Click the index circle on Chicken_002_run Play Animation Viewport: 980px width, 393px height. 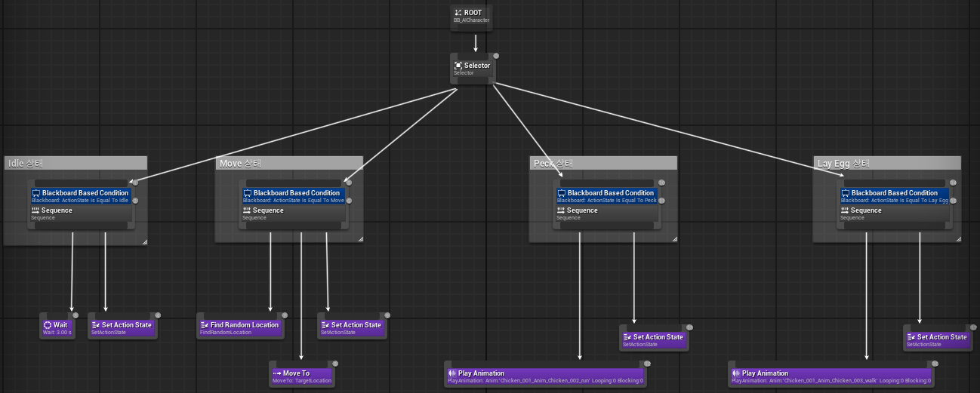click(647, 364)
